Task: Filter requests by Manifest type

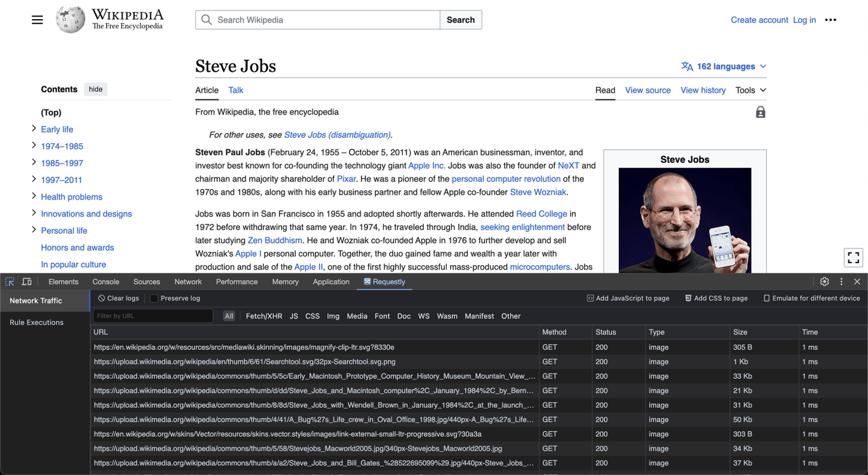Action: tap(479, 316)
